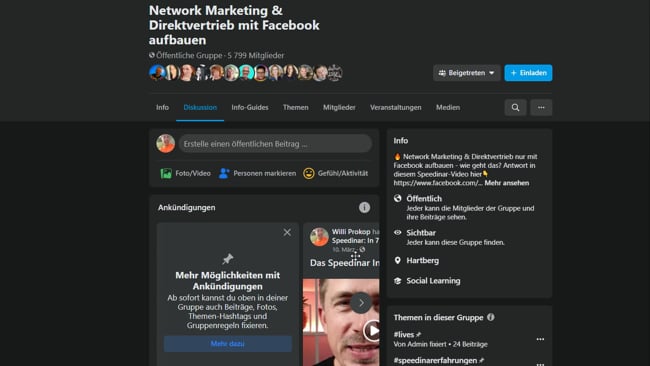Viewport: 650px width, 366px height.
Task: Select the Diskussion tab
Action: pyautogui.click(x=200, y=107)
